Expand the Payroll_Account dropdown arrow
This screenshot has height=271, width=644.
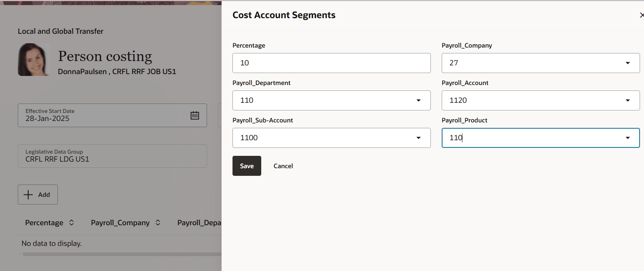tap(628, 101)
